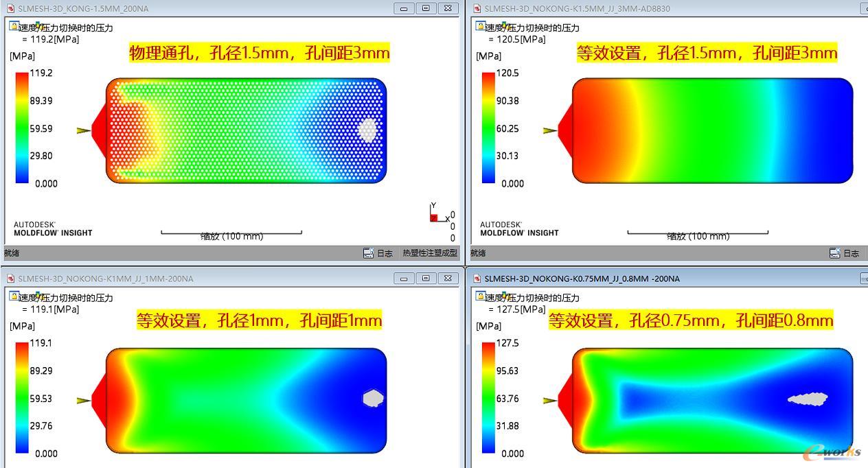868x468 pixels.
Task: Click legend value 63.76 in the K0.75MM window
Action: click(x=507, y=398)
